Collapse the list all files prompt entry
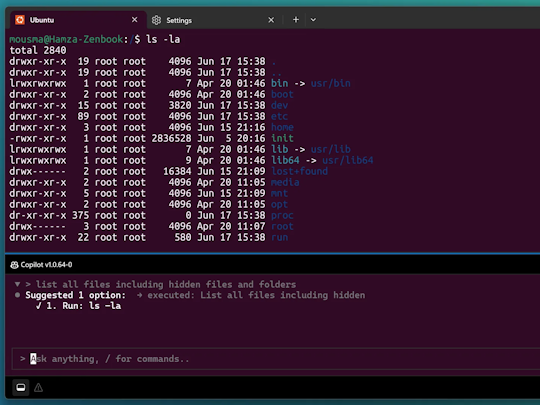This screenshot has height=405, width=540. point(17,284)
